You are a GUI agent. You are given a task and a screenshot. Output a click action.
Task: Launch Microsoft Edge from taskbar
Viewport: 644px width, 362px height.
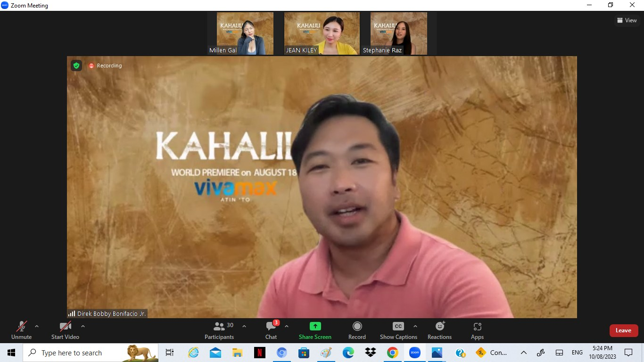pyautogui.click(x=348, y=353)
